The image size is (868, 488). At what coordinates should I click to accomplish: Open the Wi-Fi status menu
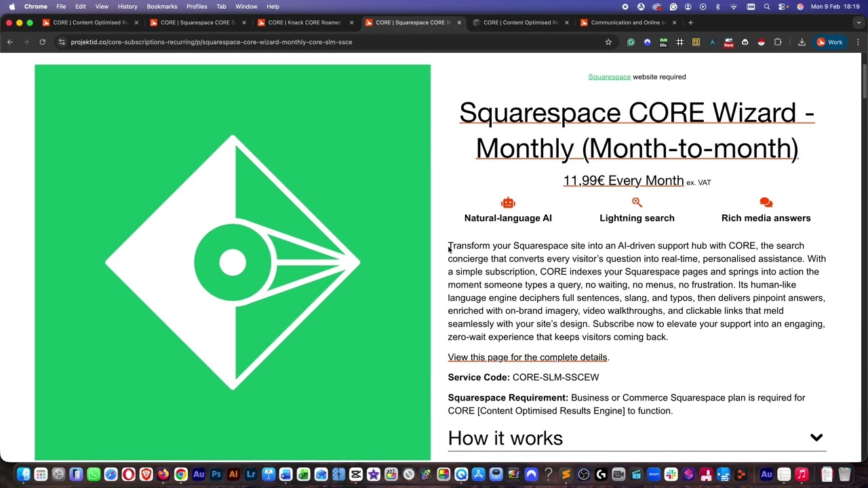point(734,6)
